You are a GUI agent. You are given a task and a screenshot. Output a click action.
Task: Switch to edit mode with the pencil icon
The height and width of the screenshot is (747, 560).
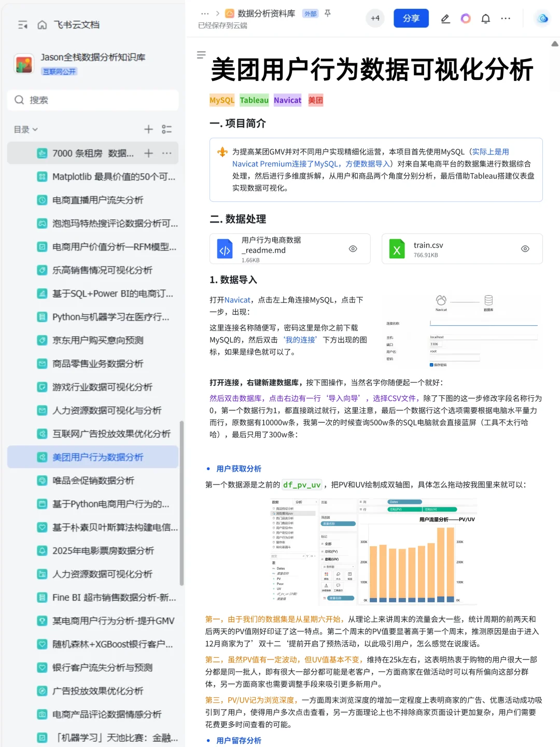click(445, 19)
